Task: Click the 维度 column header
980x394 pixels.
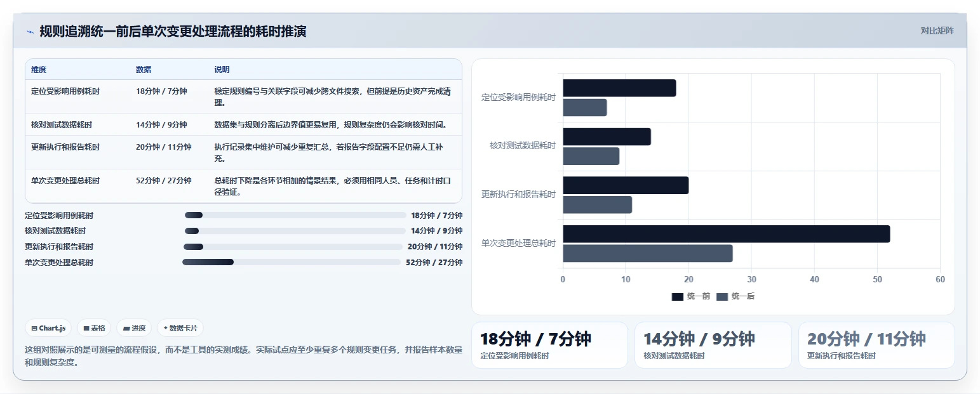Action: click(39, 70)
